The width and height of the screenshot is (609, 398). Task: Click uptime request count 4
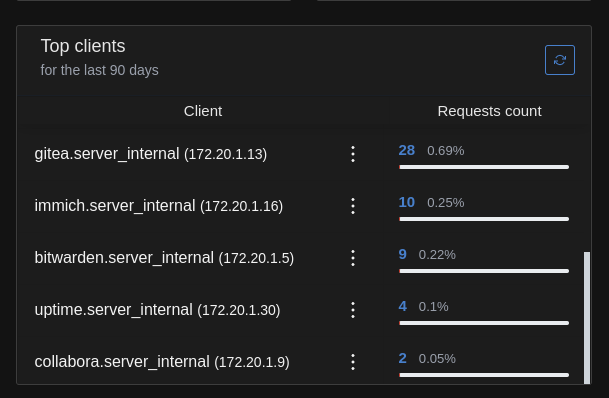pos(402,306)
